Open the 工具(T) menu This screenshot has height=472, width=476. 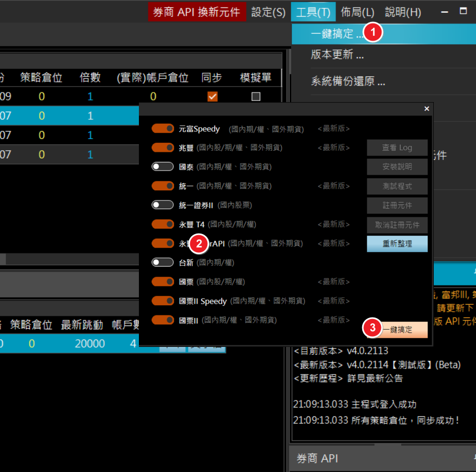[313, 12]
